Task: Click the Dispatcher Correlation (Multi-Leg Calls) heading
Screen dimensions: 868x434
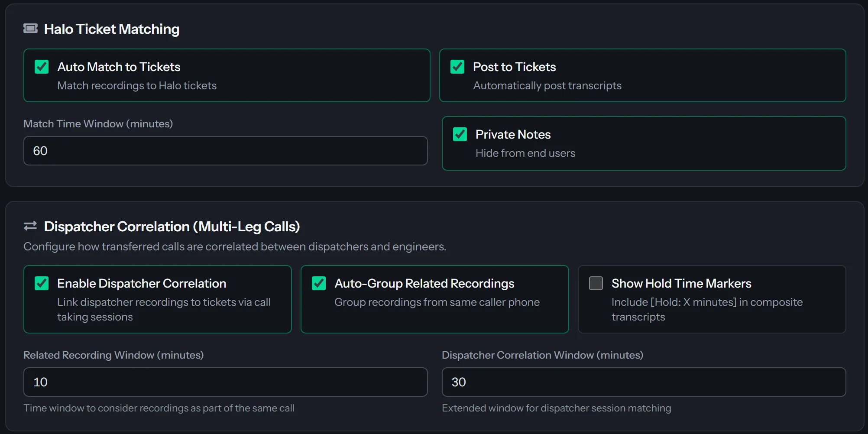Action: [x=172, y=227]
